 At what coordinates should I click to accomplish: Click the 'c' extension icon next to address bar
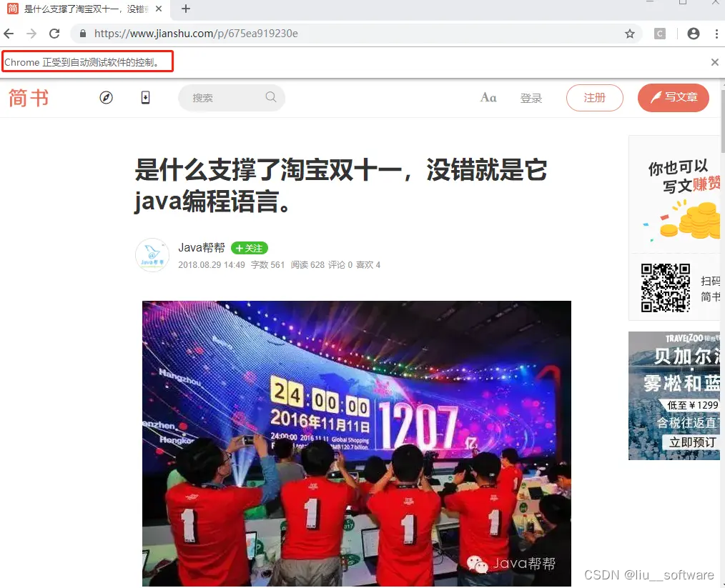pos(659,33)
